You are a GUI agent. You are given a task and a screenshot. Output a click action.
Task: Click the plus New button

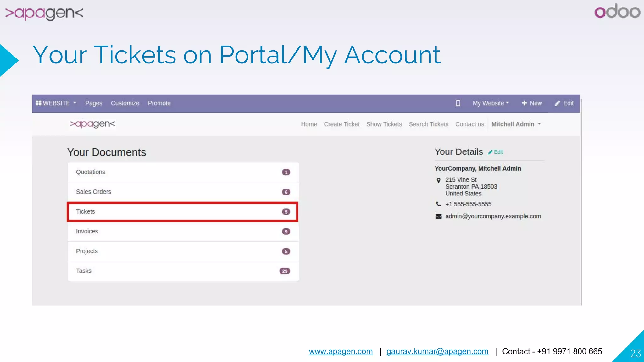[532, 103]
